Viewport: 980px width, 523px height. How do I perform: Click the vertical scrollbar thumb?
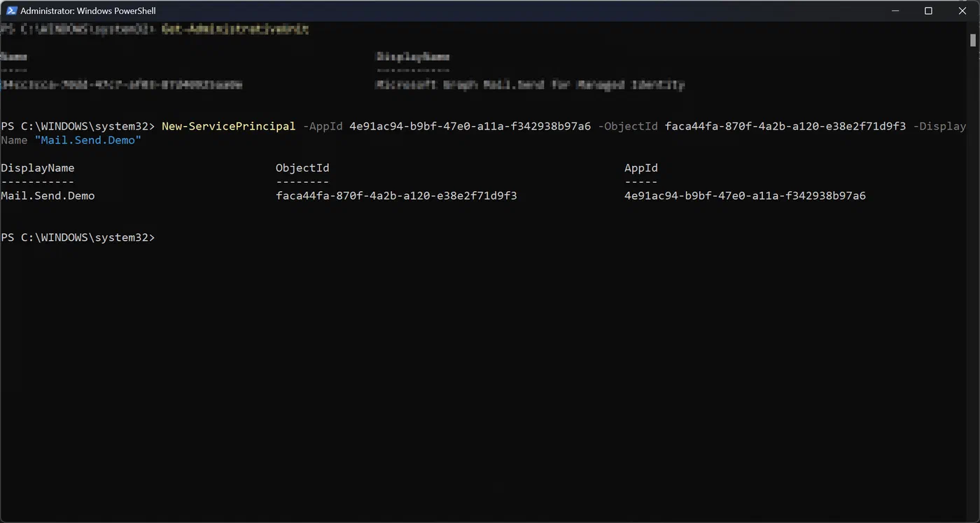(973, 40)
